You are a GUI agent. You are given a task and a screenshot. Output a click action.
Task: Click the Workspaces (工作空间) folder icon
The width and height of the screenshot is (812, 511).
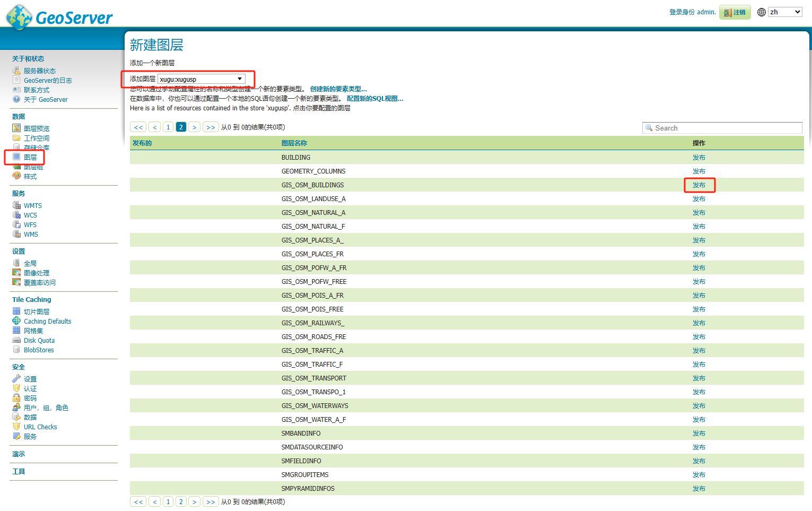point(16,138)
